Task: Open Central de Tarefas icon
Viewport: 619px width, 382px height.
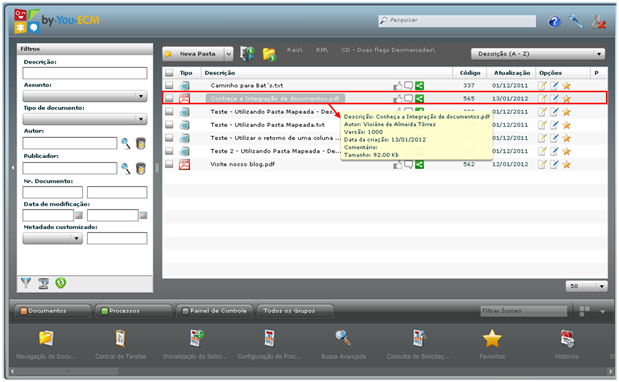Action: pyautogui.click(x=120, y=339)
